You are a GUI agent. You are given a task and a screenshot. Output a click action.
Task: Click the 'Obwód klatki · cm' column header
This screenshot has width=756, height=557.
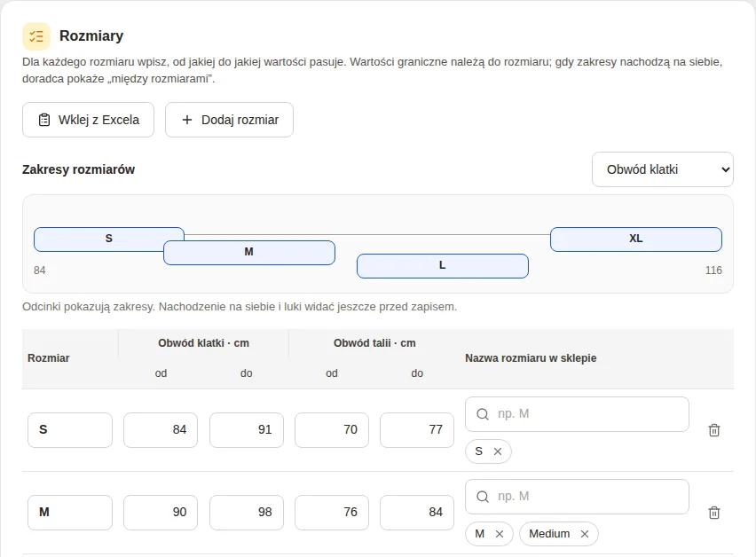(203, 343)
